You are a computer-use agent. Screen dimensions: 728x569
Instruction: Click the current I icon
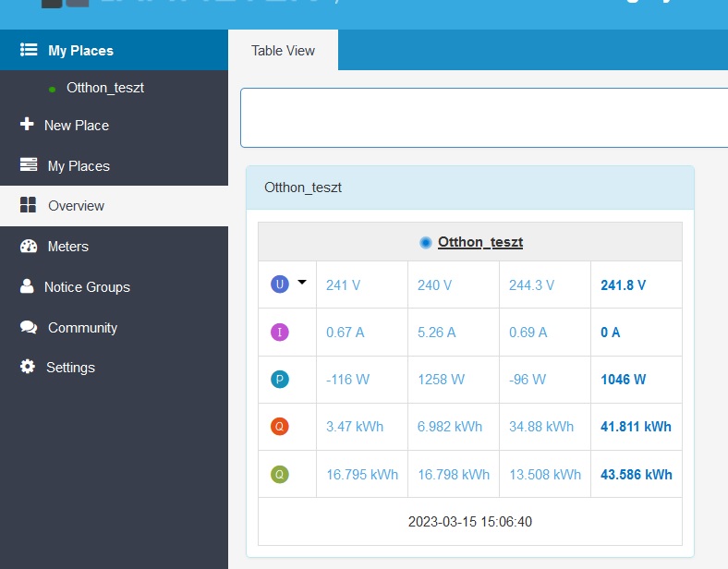279,332
